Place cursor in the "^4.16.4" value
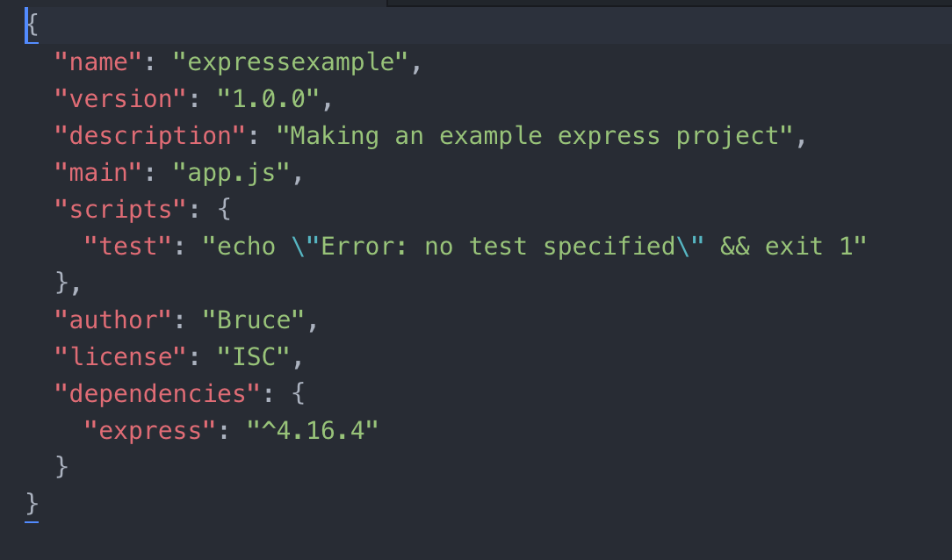Image resolution: width=952 pixels, height=560 pixels. pos(314,431)
